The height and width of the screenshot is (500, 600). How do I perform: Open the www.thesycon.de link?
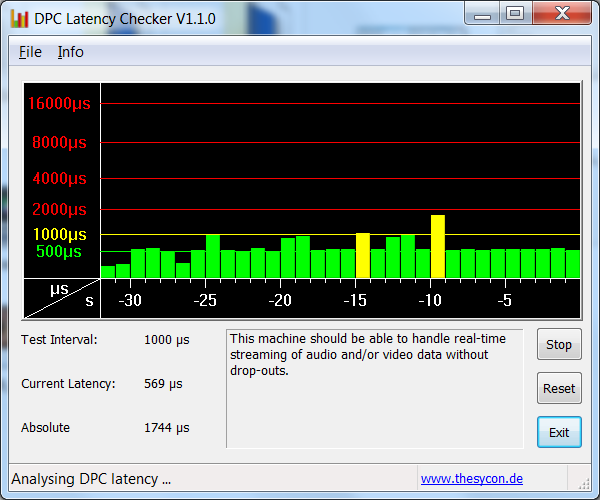click(471, 479)
